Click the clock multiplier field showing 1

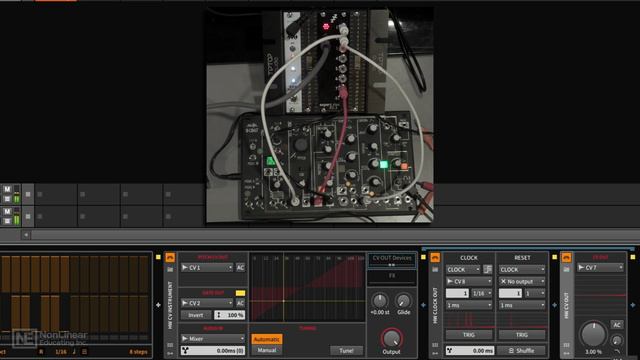click(457, 293)
